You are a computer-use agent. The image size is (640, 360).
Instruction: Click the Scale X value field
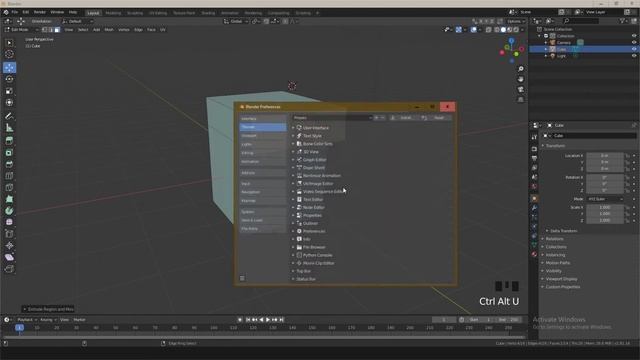tap(605, 207)
